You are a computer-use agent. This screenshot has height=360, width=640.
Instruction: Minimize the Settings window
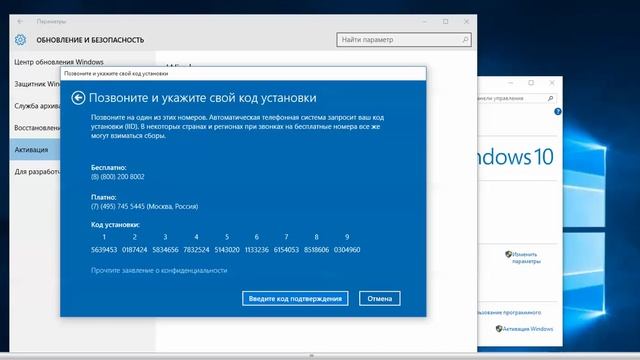coord(425,21)
